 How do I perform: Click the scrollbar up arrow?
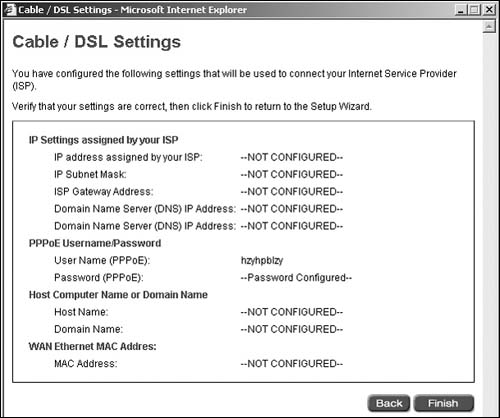point(489,27)
